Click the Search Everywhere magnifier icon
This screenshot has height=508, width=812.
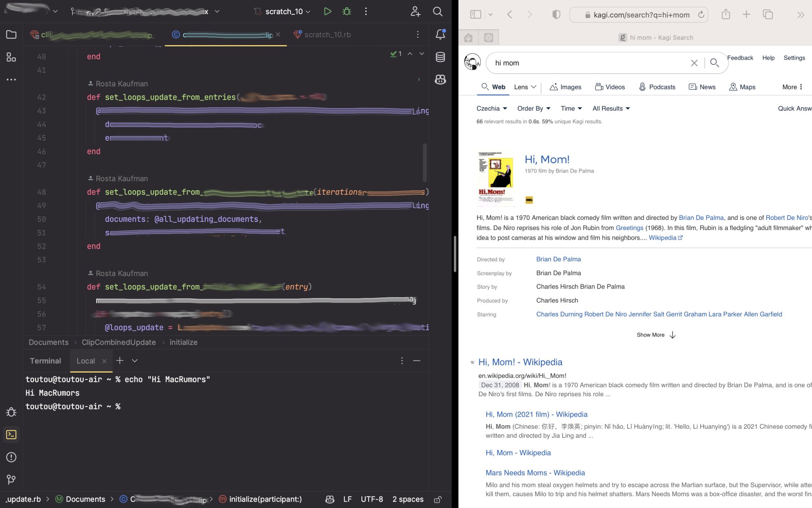click(x=437, y=11)
